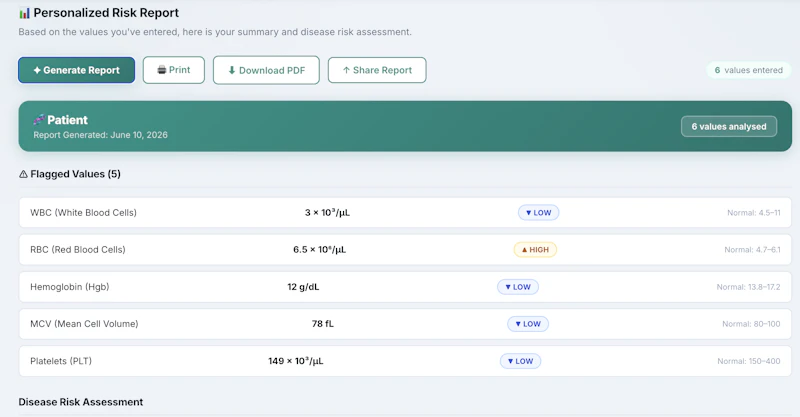This screenshot has width=800, height=417.
Task: Click the RBC value 6.5 × 10⁶/µL
Action: point(319,250)
